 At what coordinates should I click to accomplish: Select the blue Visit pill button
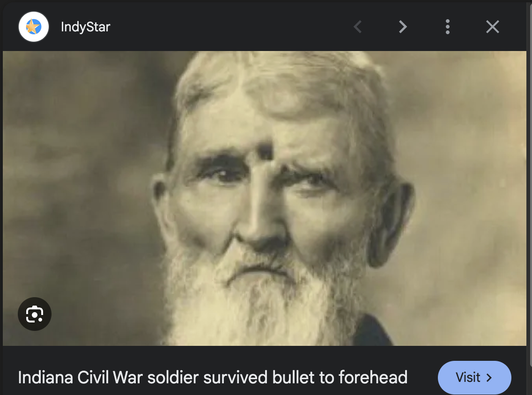(x=474, y=378)
